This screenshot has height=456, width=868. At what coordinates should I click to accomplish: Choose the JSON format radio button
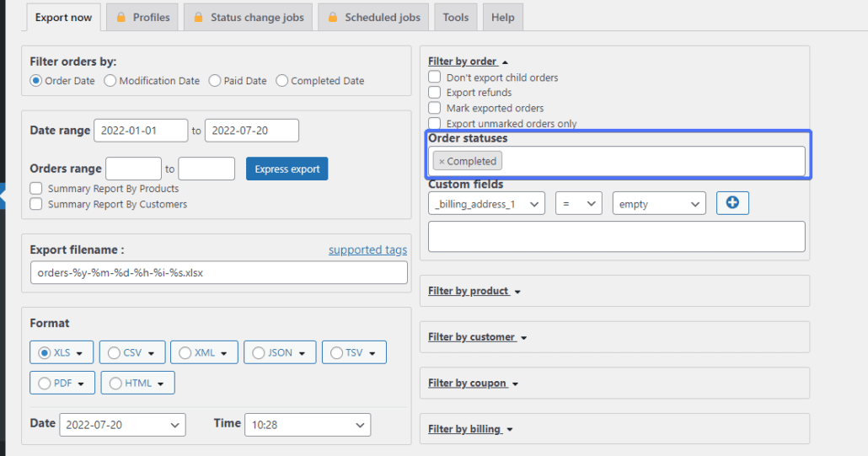pyautogui.click(x=259, y=352)
